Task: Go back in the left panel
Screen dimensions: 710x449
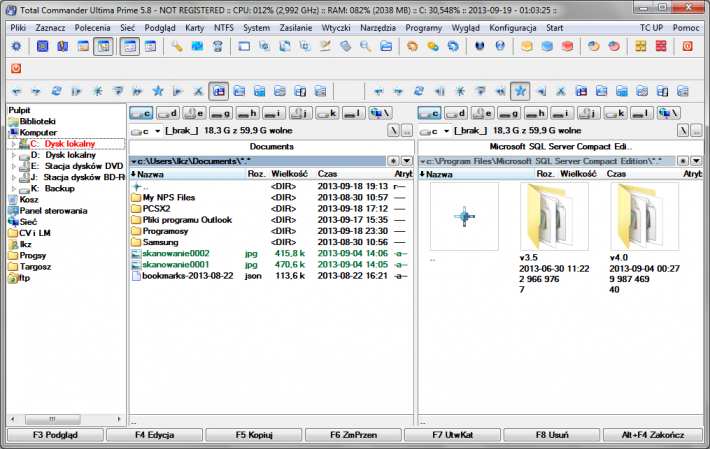Action: tap(16, 91)
